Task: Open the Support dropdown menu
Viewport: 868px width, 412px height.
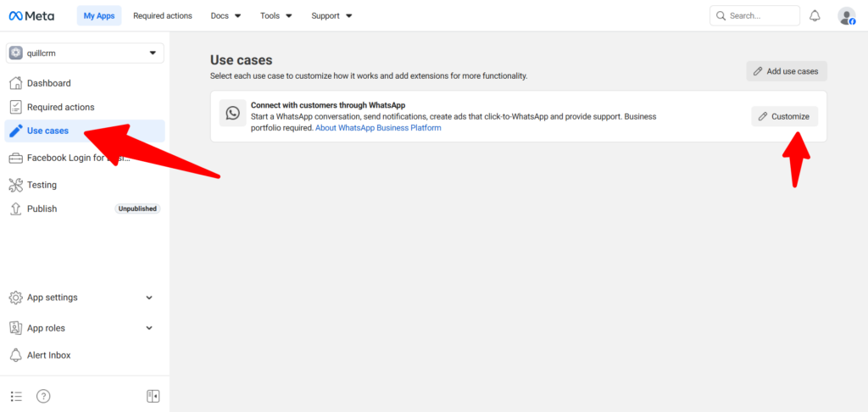Action: click(331, 15)
